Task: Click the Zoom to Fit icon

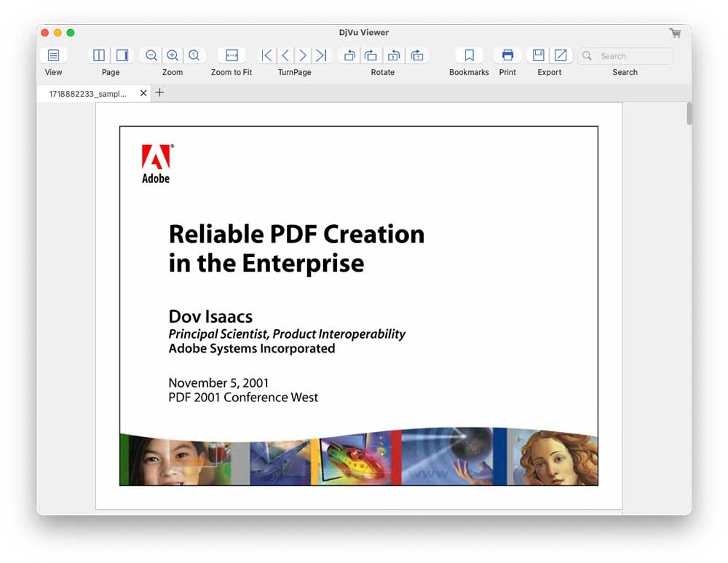Action: tap(232, 56)
